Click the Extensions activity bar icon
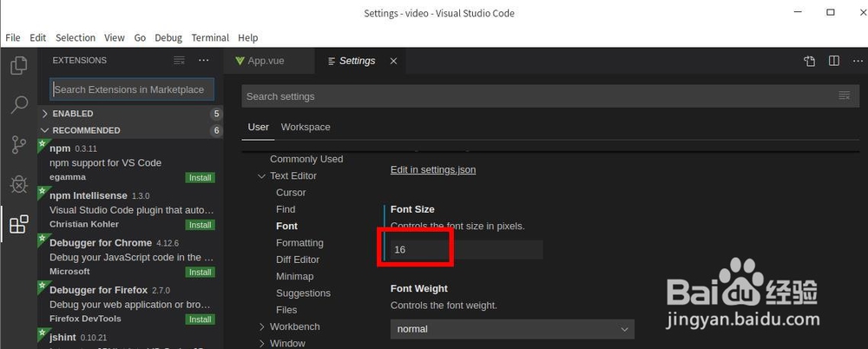This screenshot has height=349, width=868. 18,226
